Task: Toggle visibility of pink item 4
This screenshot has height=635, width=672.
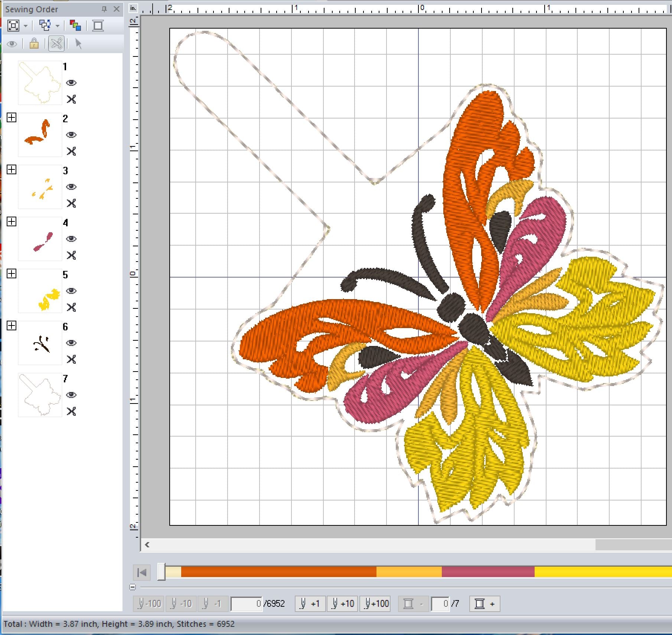Action: pyautogui.click(x=71, y=239)
